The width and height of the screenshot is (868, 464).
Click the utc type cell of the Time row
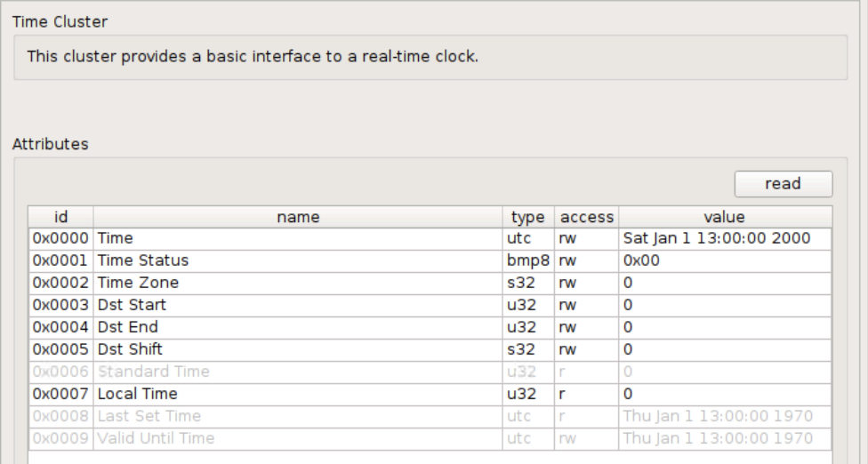click(x=528, y=238)
